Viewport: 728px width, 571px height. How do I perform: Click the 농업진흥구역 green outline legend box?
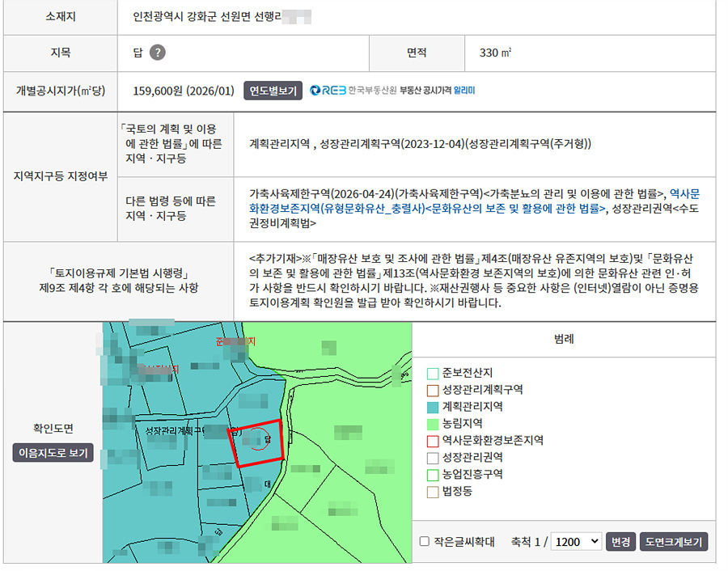click(432, 475)
